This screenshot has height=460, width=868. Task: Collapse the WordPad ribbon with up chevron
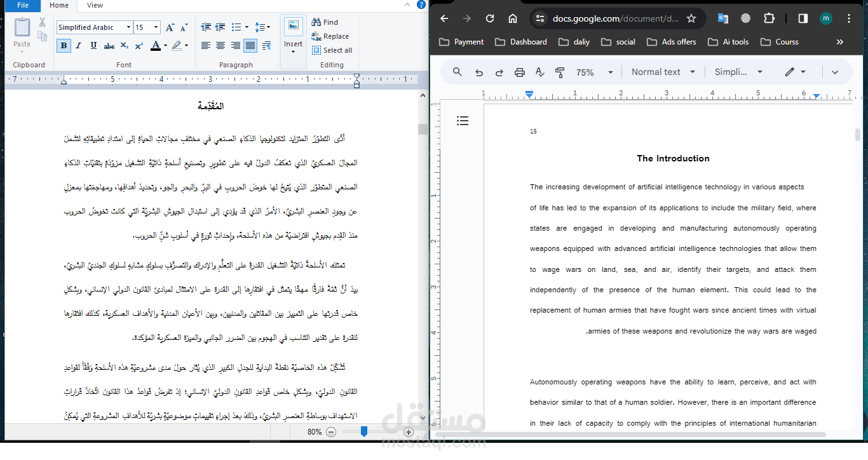pos(407,5)
